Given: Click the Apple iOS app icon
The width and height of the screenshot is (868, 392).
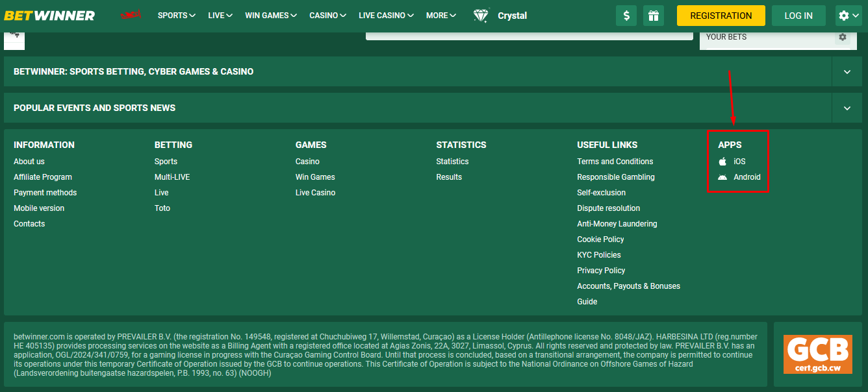Looking at the screenshot, I should tap(722, 162).
